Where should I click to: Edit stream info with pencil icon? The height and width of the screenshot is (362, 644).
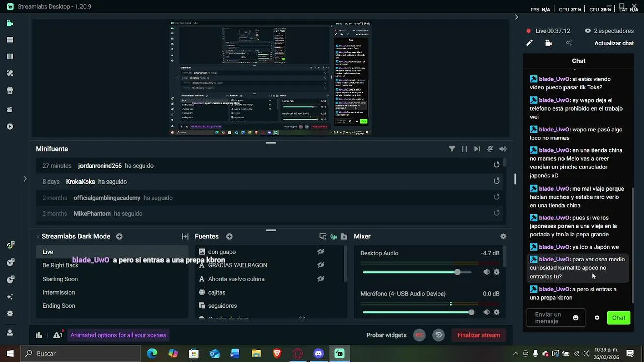(x=529, y=43)
